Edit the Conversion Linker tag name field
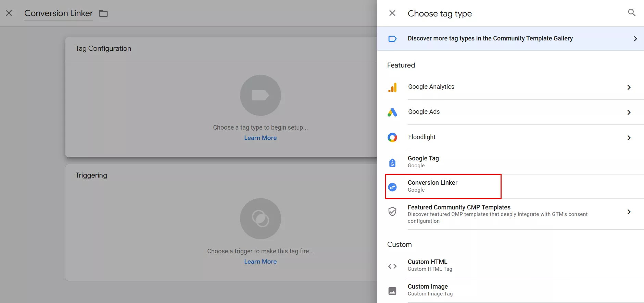The width and height of the screenshot is (644, 303). [x=59, y=13]
